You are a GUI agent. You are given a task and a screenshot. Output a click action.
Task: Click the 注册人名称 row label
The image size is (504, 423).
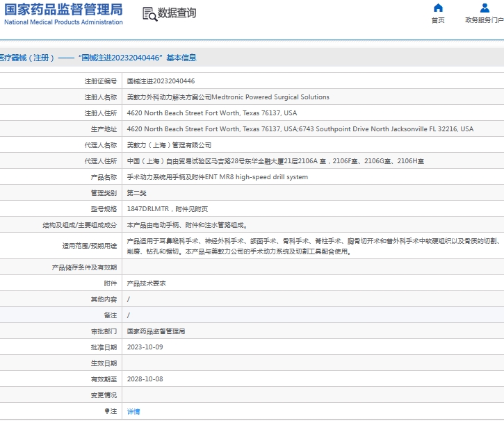click(101, 97)
